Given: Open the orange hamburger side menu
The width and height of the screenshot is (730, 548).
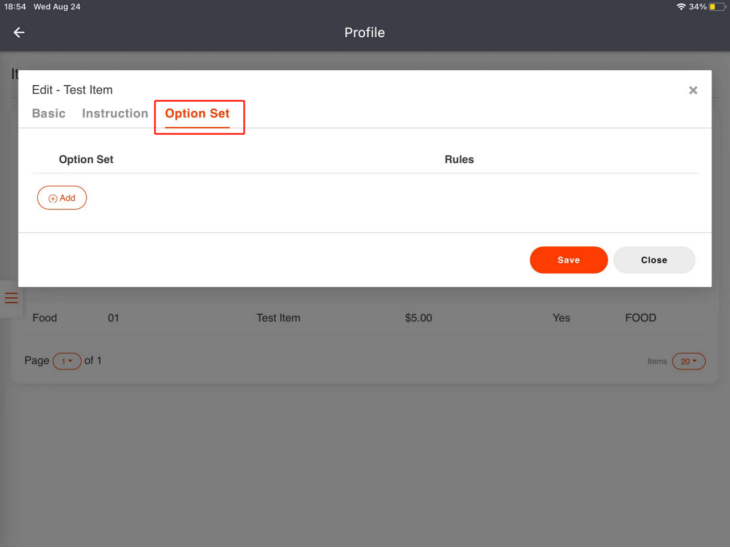Looking at the screenshot, I should pyautogui.click(x=11, y=298).
